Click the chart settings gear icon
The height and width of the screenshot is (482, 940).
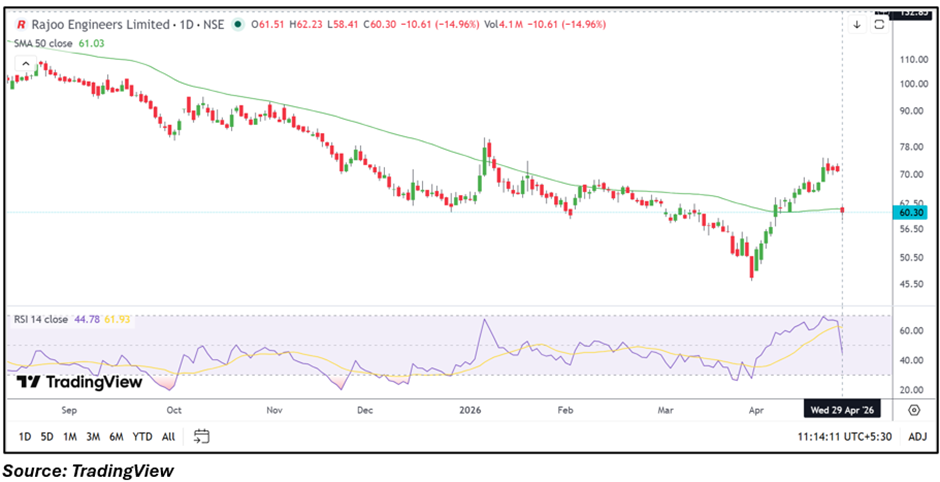(914, 410)
